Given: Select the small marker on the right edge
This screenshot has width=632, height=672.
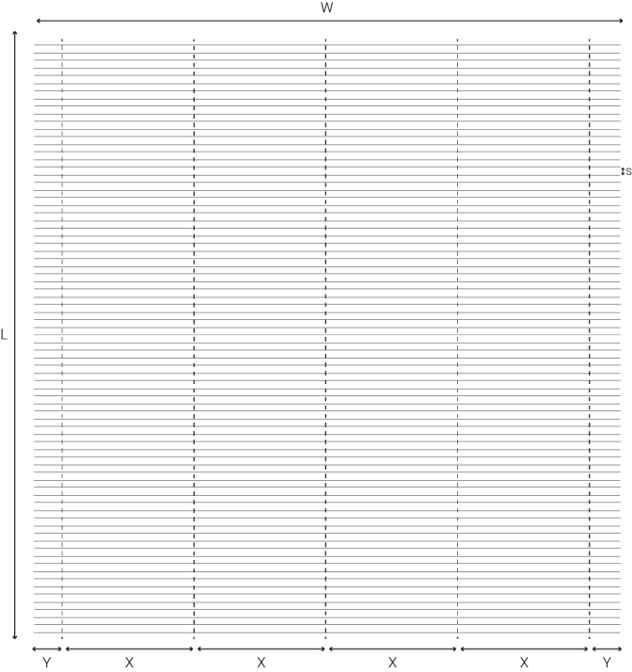Looking at the screenshot, I should [622, 170].
